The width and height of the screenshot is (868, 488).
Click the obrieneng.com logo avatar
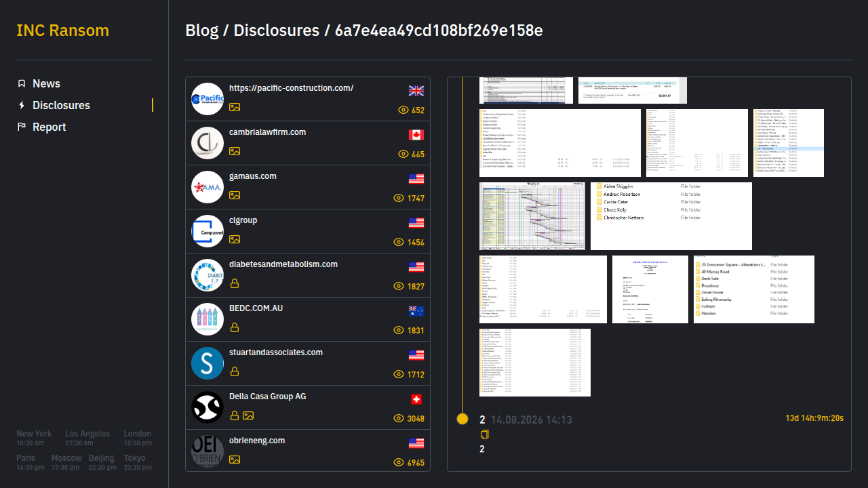coord(208,451)
